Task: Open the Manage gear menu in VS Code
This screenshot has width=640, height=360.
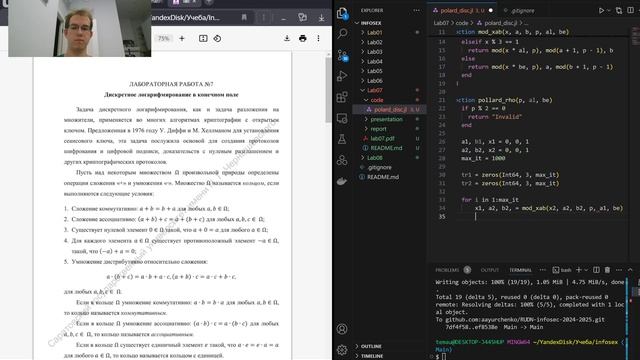Action: pos(342,349)
